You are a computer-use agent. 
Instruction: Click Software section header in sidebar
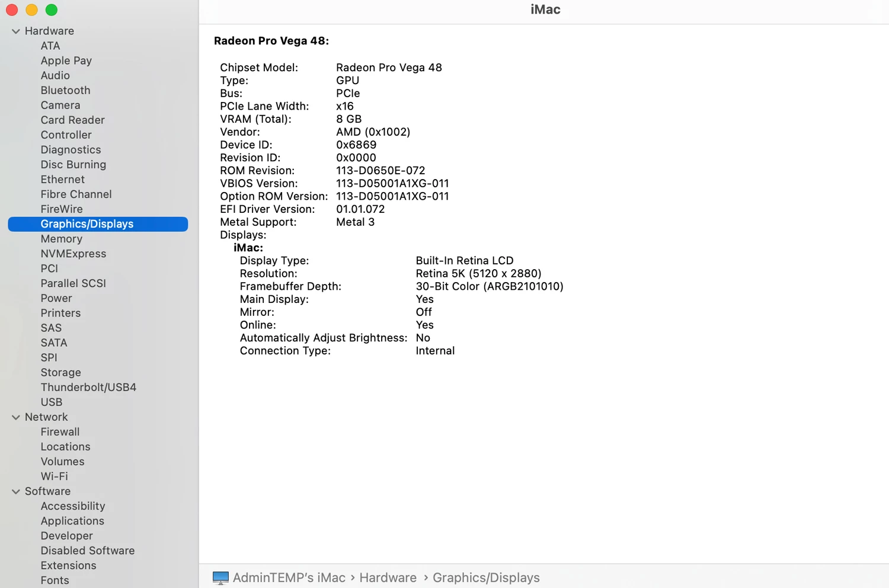click(48, 491)
